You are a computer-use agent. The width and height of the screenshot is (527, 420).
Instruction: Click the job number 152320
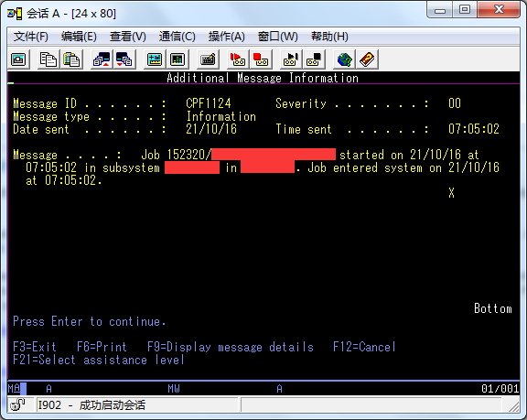(186, 155)
